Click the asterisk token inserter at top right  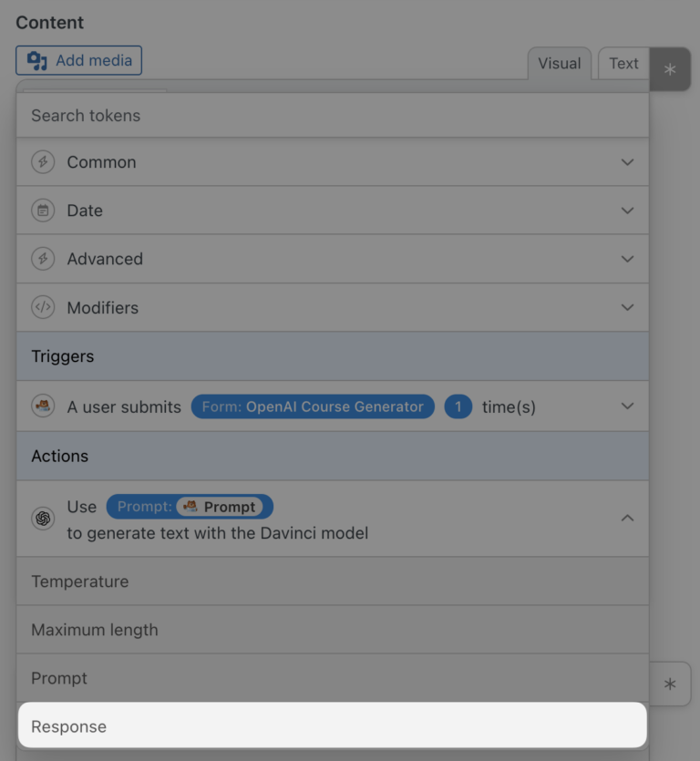[671, 69]
